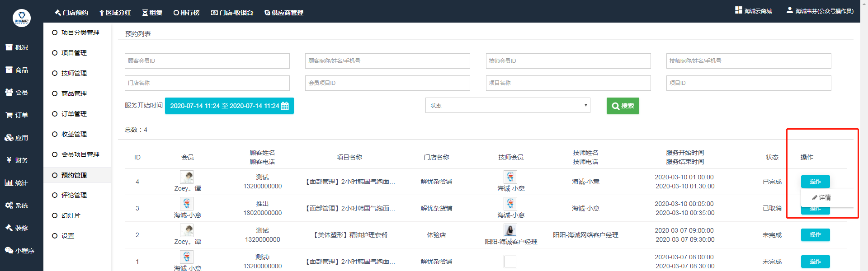Screen dimensions: 868x271
Task: Click 操作 button for appointment ID 4
Action: point(816,182)
